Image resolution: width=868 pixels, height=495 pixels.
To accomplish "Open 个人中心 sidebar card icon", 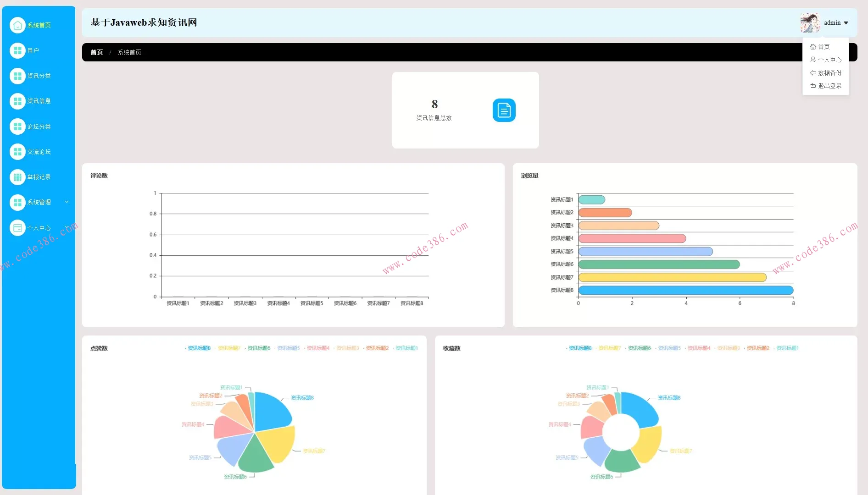I will coord(17,228).
